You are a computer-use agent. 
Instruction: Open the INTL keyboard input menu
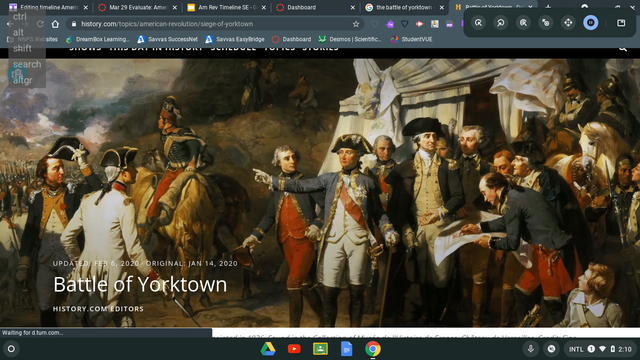click(x=576, y=349)
